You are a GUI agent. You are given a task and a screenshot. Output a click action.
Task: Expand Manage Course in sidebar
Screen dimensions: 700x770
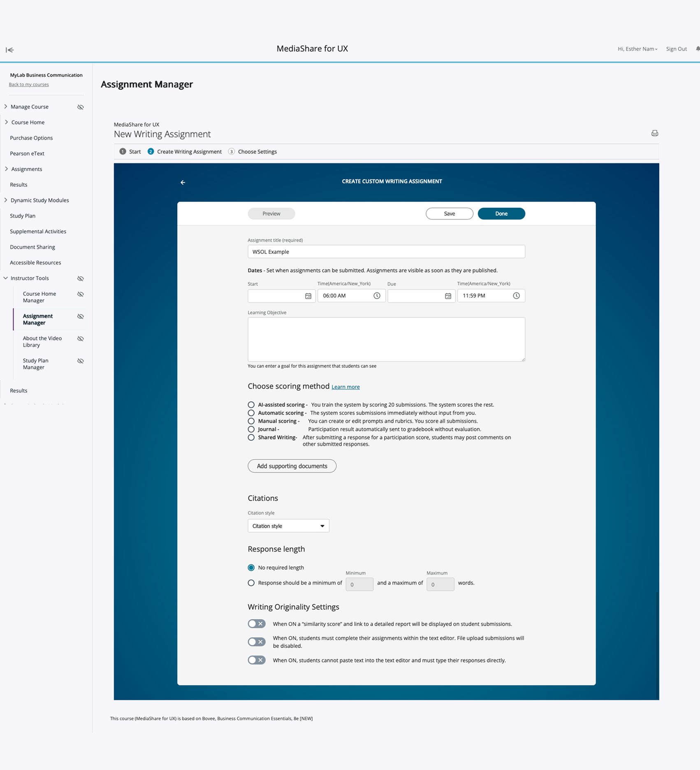click(6, 107)
